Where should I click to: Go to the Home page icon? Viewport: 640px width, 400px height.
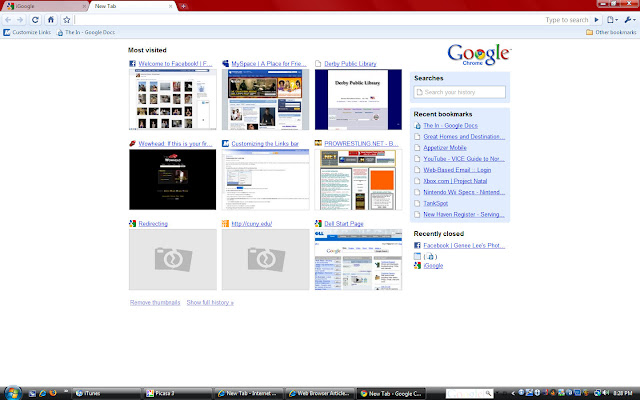tap(51, 20)
